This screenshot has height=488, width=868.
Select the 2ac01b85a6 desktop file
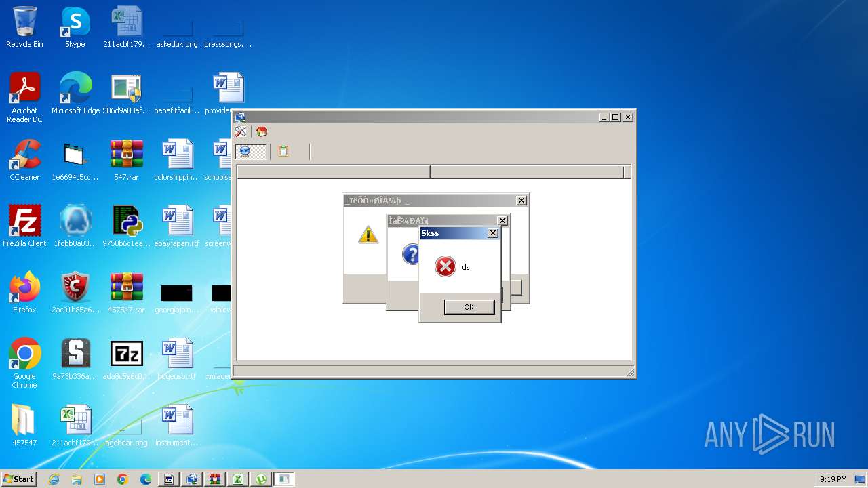pos(75,293)
